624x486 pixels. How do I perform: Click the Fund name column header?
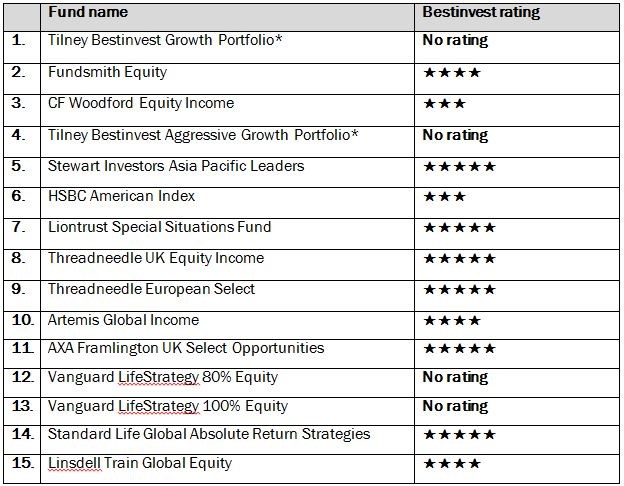coord(88,12)
